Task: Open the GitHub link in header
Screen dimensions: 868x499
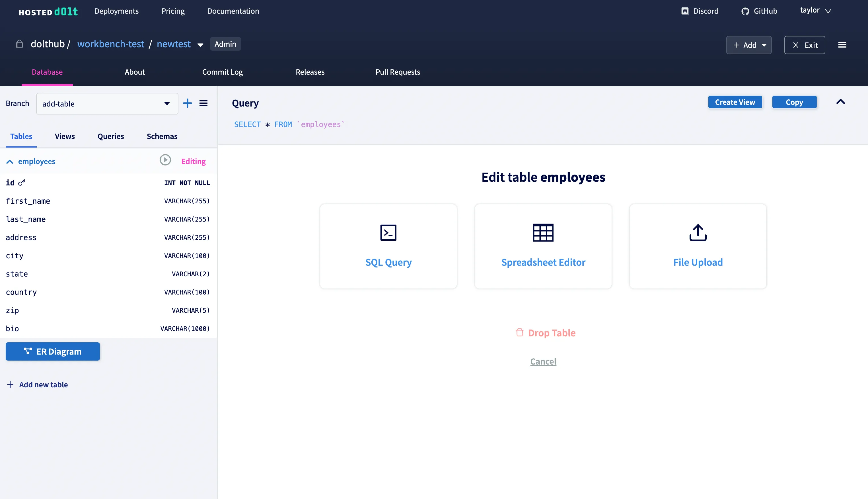Action: pyautogui.click(x=760, y=11)
